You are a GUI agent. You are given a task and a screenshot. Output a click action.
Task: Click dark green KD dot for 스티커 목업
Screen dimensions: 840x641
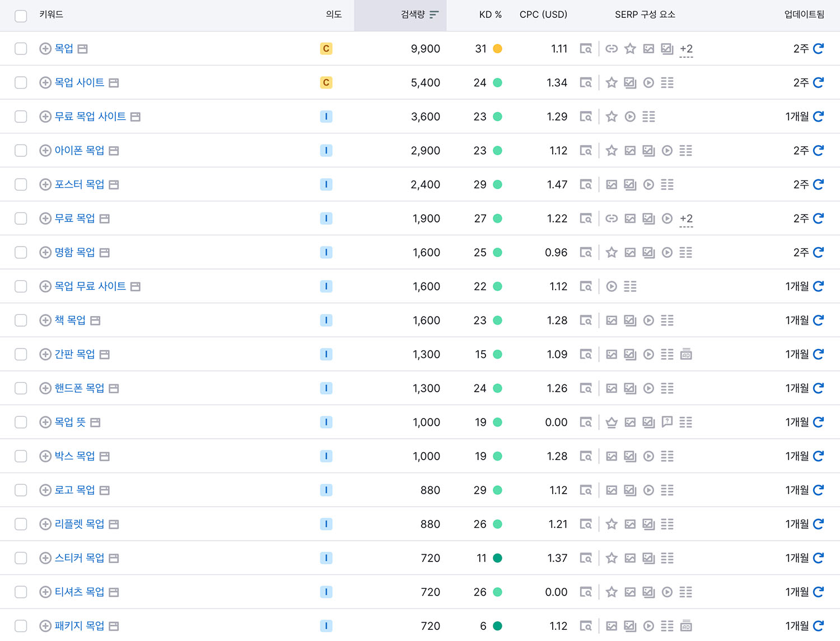tap(497, 558)
